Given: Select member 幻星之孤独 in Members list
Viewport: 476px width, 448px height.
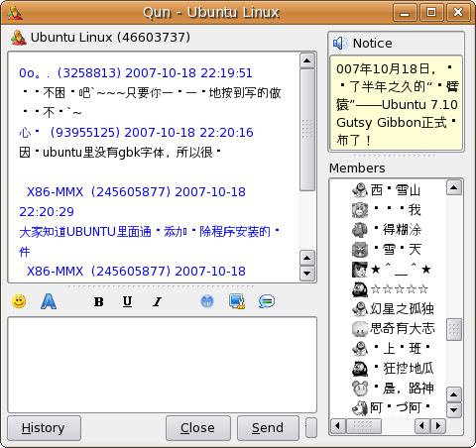Looking at the screenshot, I should pyautogui.click(x=394, y=309).
